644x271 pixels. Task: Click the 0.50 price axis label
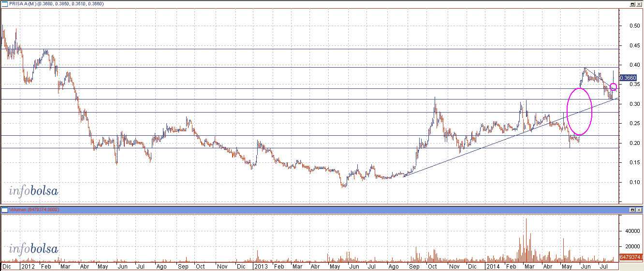click(634, 26)
